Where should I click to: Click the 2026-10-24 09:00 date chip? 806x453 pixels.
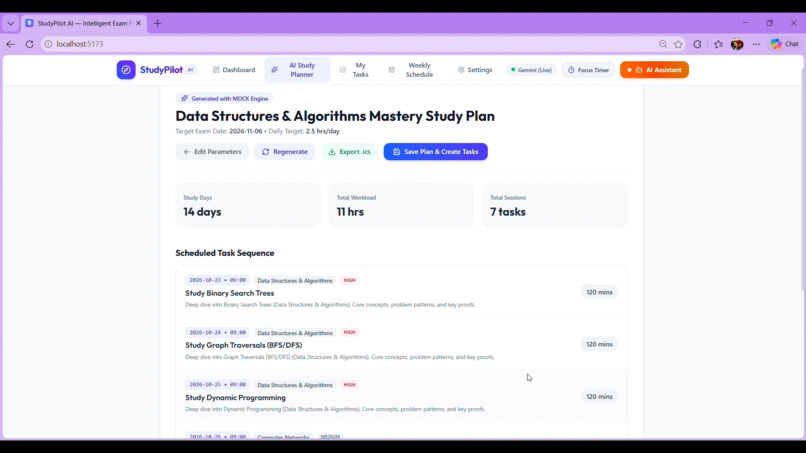click(x=217, y=333)
